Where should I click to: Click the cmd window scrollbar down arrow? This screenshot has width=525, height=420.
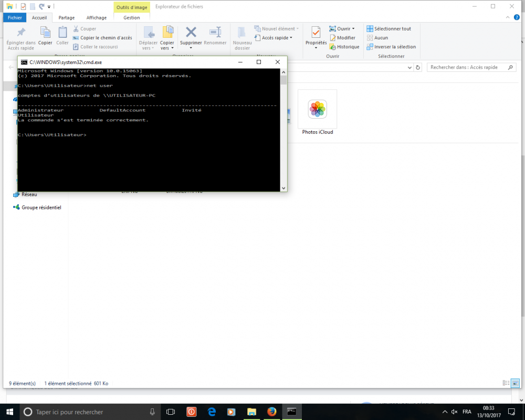click(283, 188)
